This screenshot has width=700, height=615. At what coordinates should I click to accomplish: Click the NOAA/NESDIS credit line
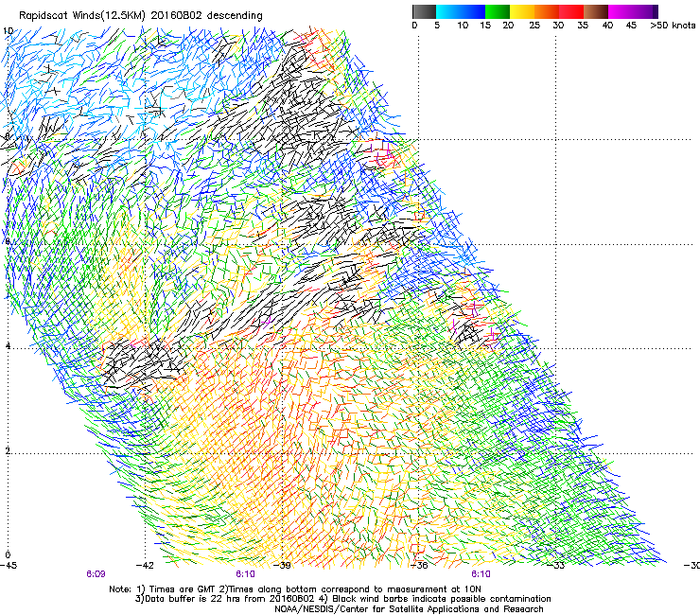pyautogui.click(x=409, y=609)
